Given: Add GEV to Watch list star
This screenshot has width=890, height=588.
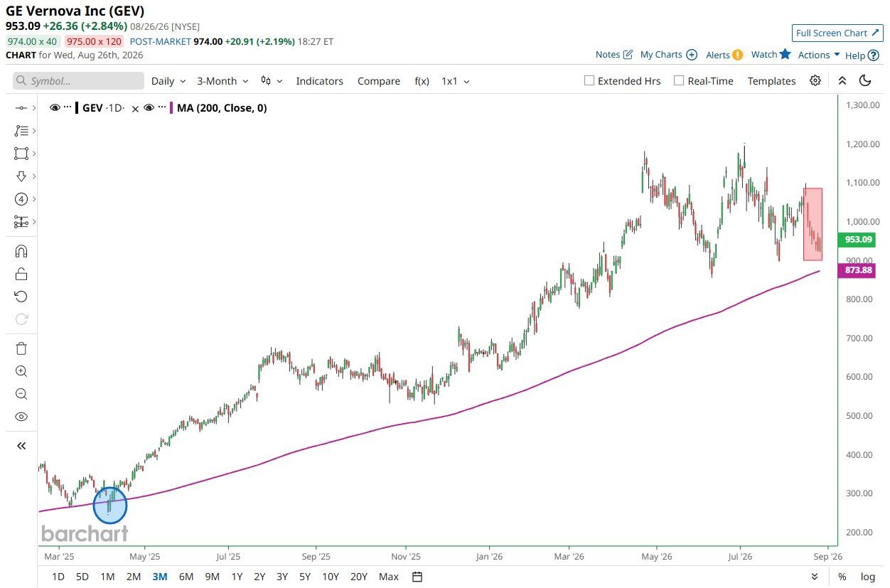Looking at the screenshot, I should coord(771,54).
